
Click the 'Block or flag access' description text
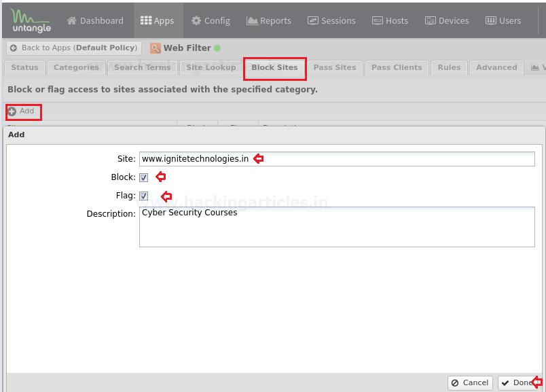click(162, 90)
